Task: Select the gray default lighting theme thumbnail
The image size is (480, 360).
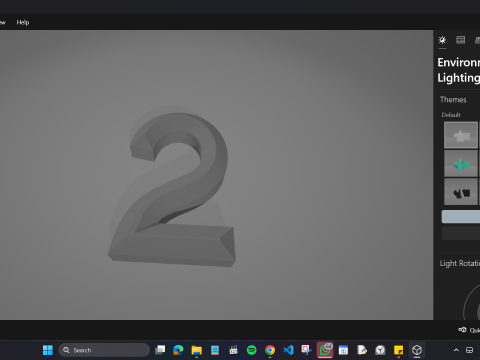Action: click(x=461, y=135)
